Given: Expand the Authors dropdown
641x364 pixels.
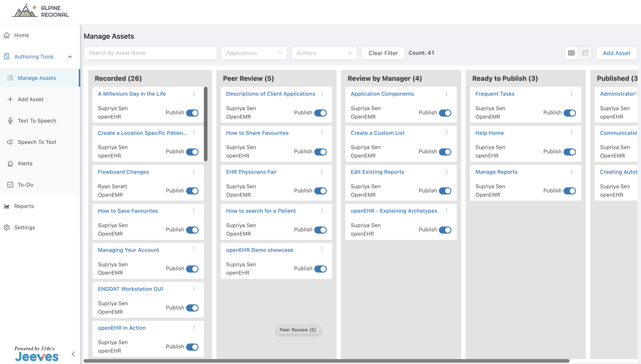Looking at the screenshot, I should click(324, 53).
